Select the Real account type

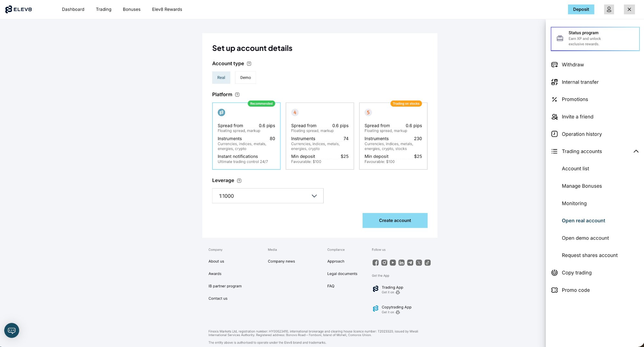coord(221,78)
